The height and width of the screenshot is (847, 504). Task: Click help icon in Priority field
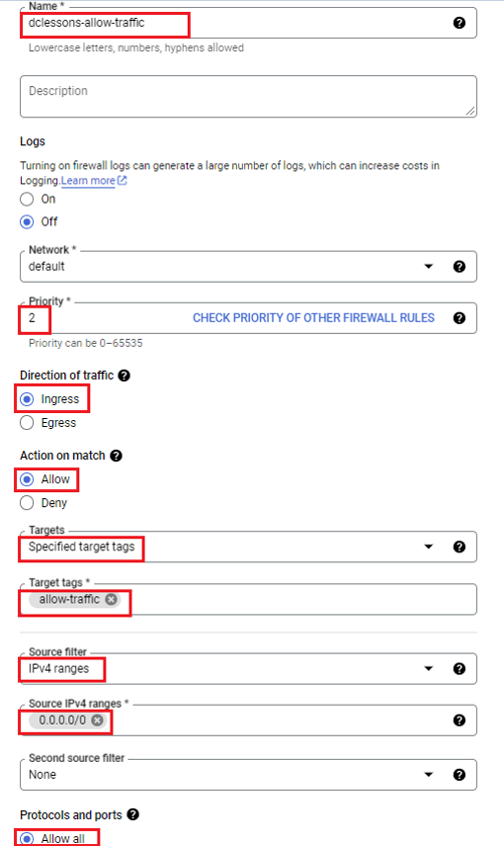pos(460,318)
